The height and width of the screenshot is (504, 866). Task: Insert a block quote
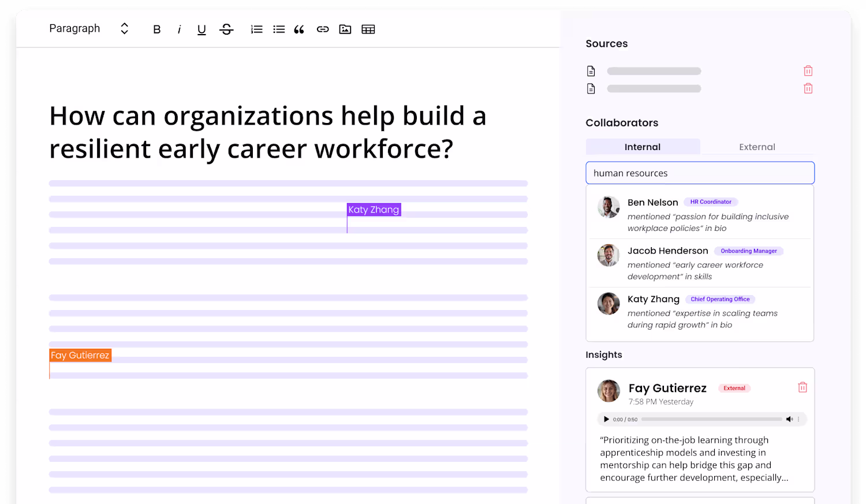click(x=299, y=29)
